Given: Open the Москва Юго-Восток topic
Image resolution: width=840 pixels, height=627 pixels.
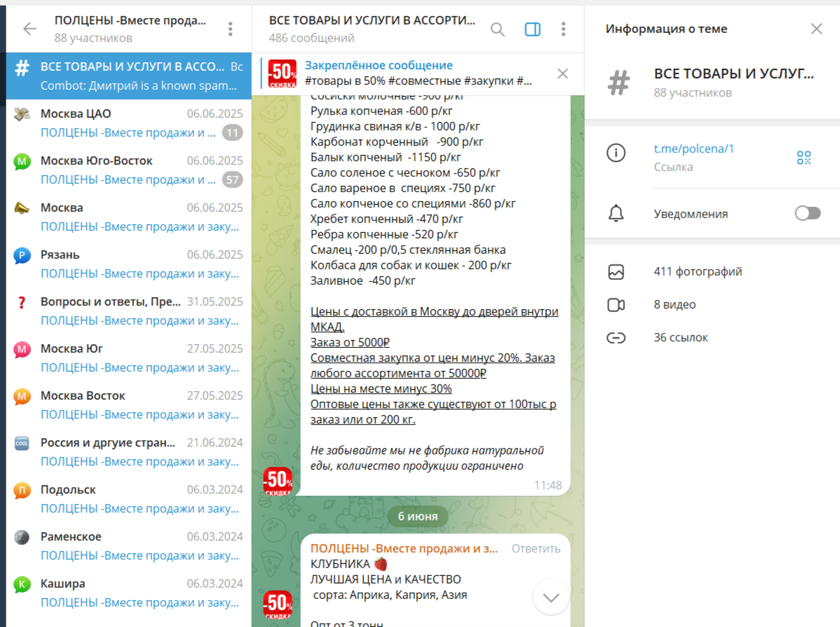Looking at the screenshot, I should [x=128, y=170].
